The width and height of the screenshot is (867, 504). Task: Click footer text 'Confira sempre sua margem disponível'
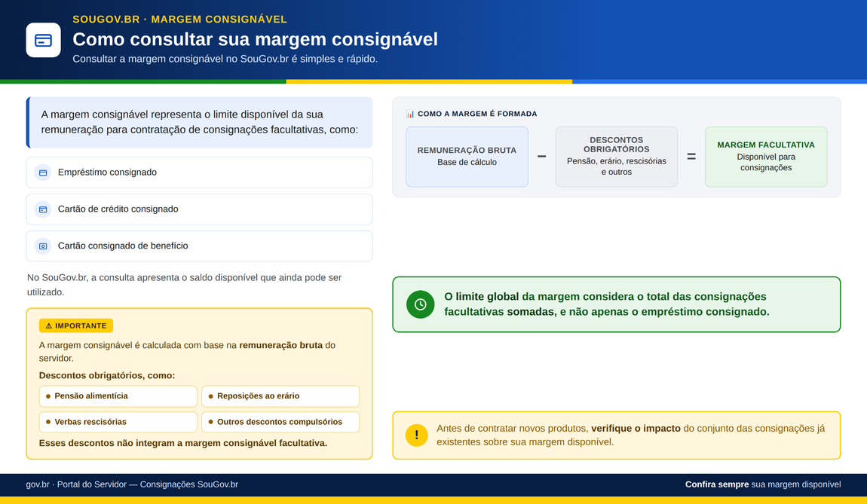763,484
